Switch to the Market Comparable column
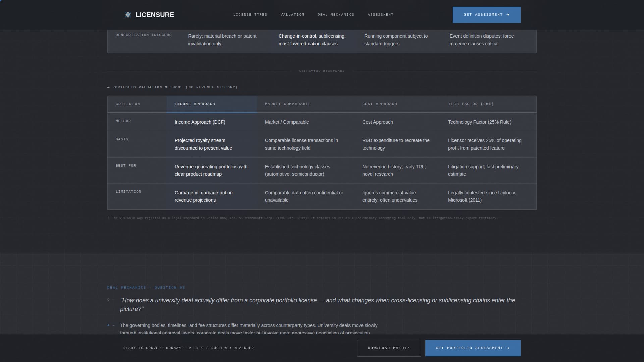This screenshot has width=644, height=362. (x=287, y=104)
